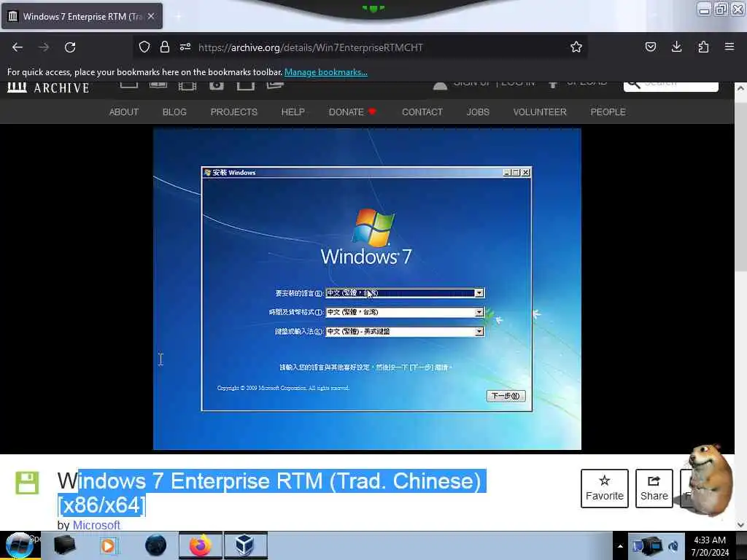Open site permissions icon in address bar
The width and height of the screenshot is (747, 560).
[185, 47]
